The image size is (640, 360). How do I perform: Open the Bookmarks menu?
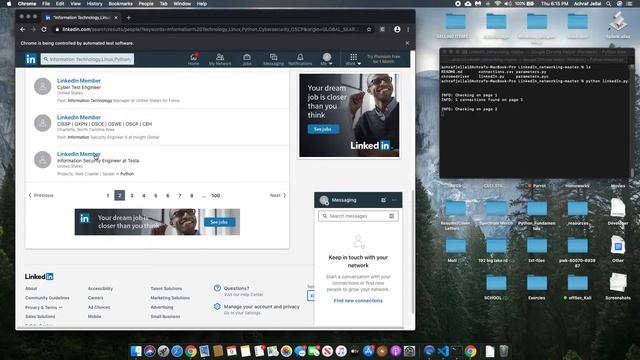click(x=120, y=4)
